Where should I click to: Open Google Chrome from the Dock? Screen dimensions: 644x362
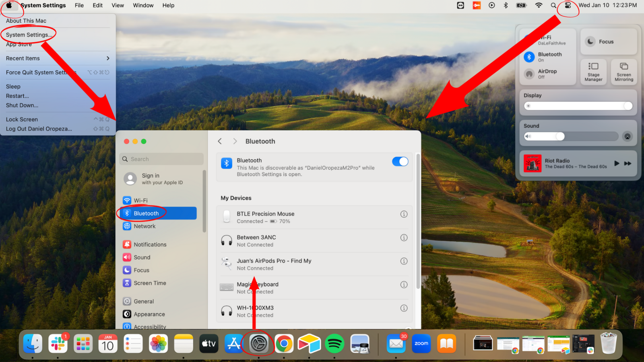point(284,344)
